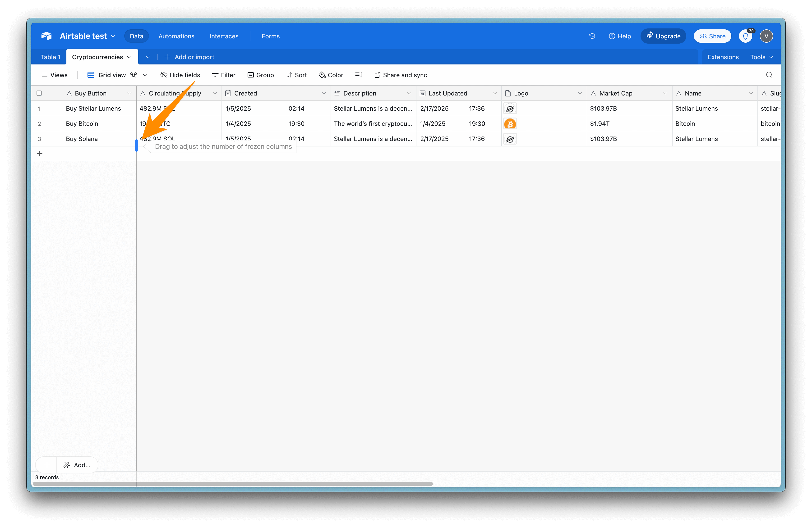Click the Hide fields button
The height and width of the screenshot is (527, 812).
click(x=180, y=75)
